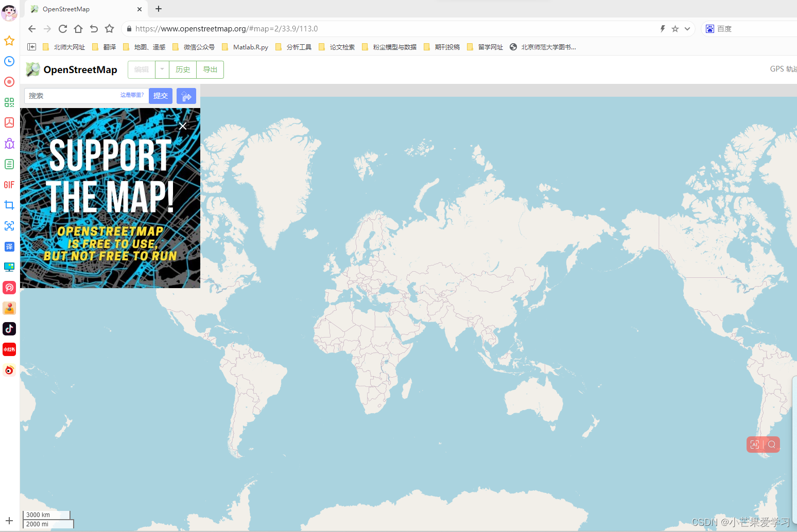The height and width of the screenshot is (532, 797).
Task: Open the favorites star in left sidebar
Action: click(9, 41)
